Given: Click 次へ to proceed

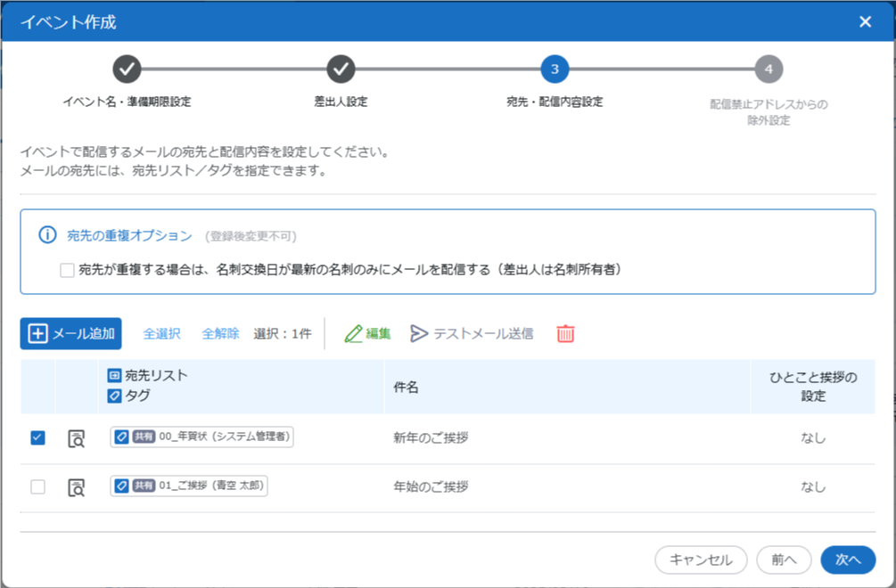Looking at the screenshot, I should click(x=848, y=559).
